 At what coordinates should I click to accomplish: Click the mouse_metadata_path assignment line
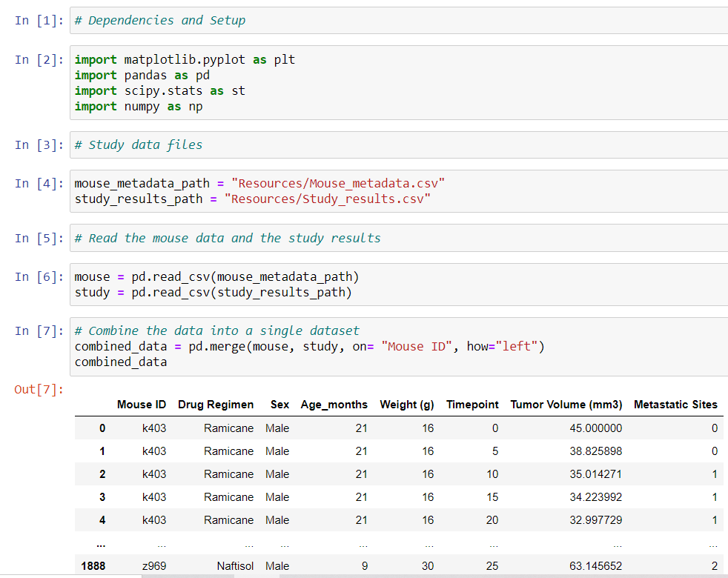(259, 183)
